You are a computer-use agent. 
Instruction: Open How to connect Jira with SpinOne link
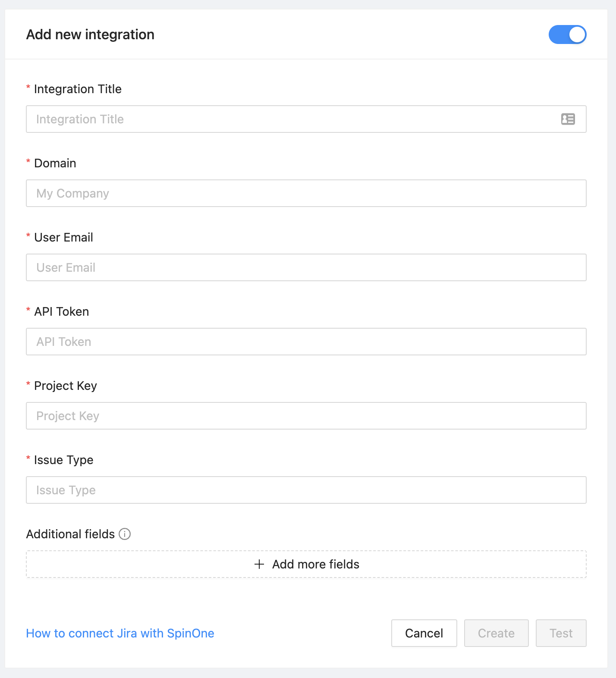[x=120, y=633]
